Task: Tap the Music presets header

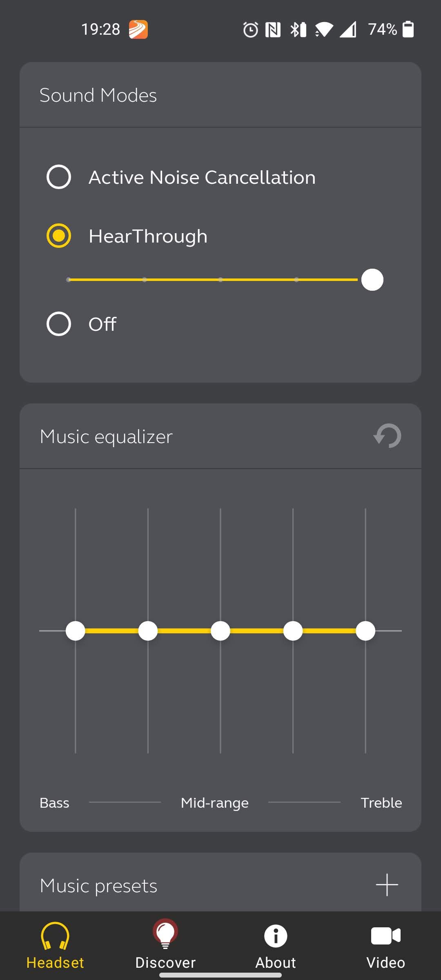Action: 98,886
